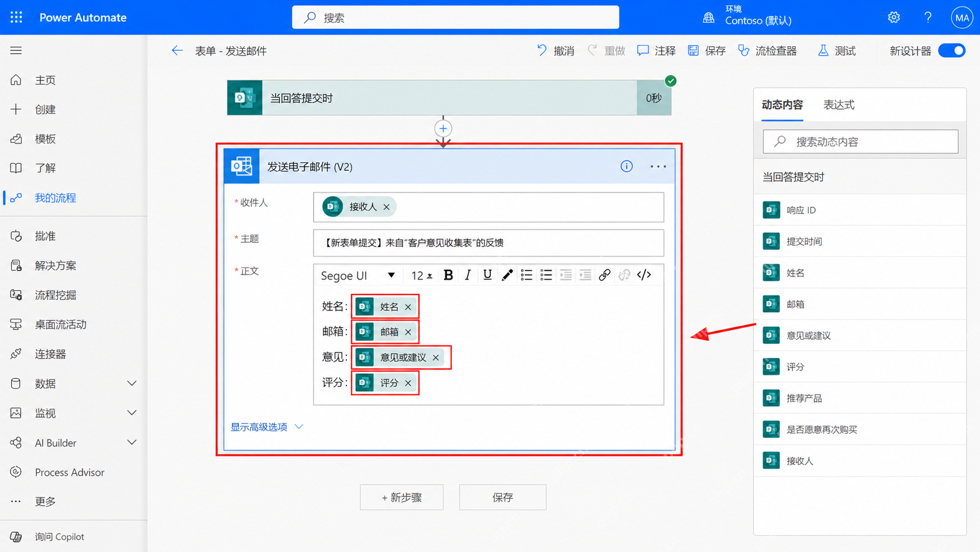Viewport: 980px width, 552px height.
Task: Toggle italic formatting
Action: click(468, 275)
